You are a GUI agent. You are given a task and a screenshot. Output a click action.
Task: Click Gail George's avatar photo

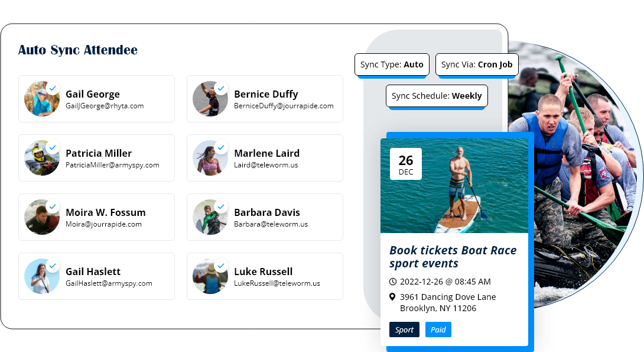(x=41, y=99)
